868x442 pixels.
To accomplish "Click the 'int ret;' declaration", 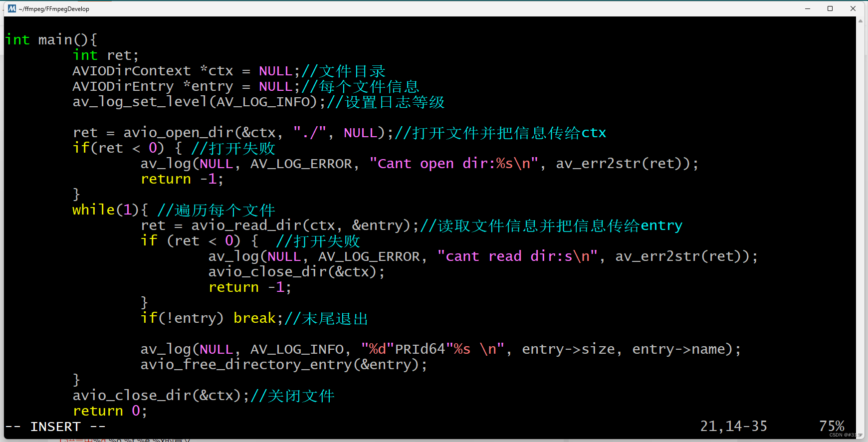I will pos(106,55).
